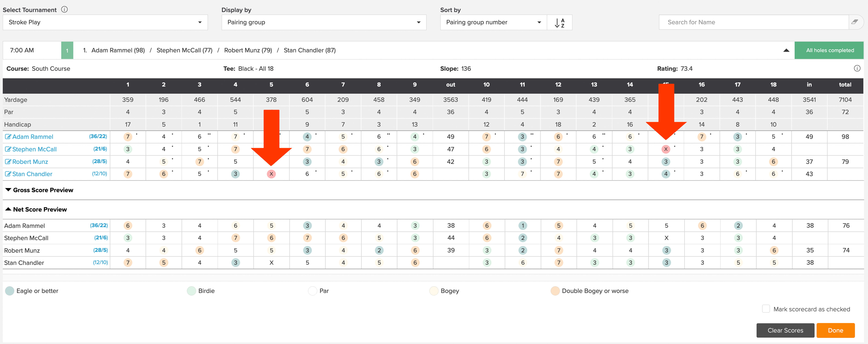
Task: Click the hole 18 column header
Action: point(773,85)
